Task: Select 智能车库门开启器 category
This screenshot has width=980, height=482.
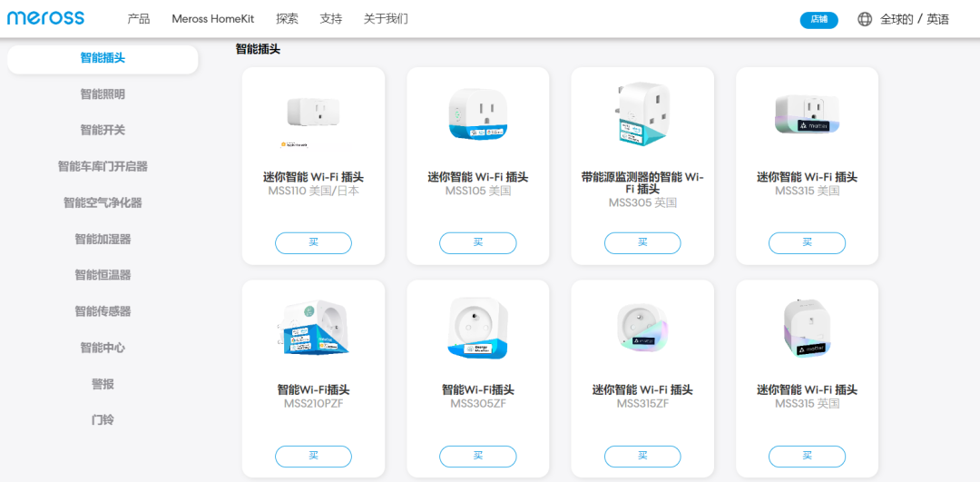Action: click(103, 166)
